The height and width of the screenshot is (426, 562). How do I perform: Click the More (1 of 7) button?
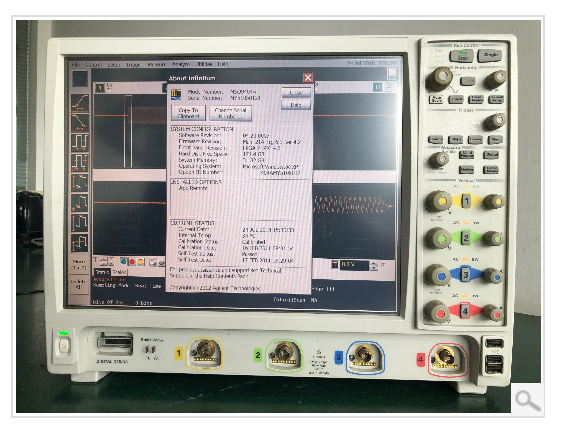coord(79,264)
